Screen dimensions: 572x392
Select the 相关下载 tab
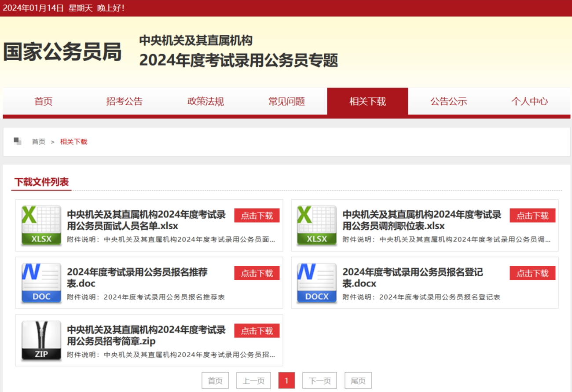[x=367, y=101]
